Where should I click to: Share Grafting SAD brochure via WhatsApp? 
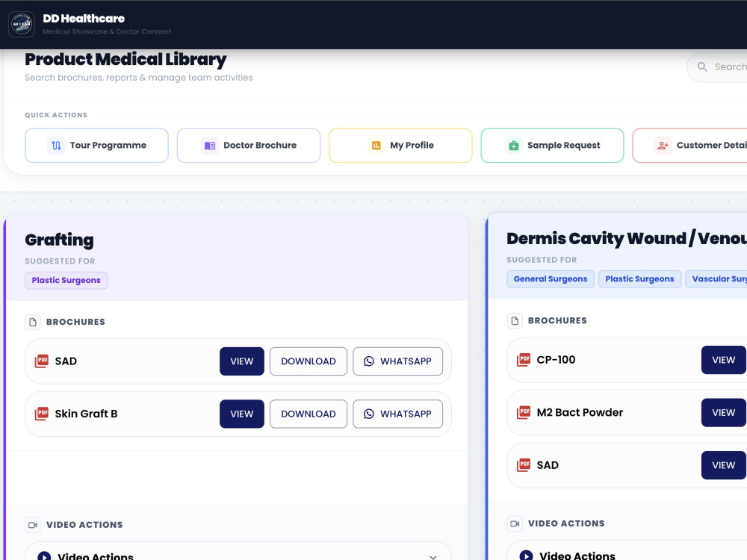pos(398,361)
